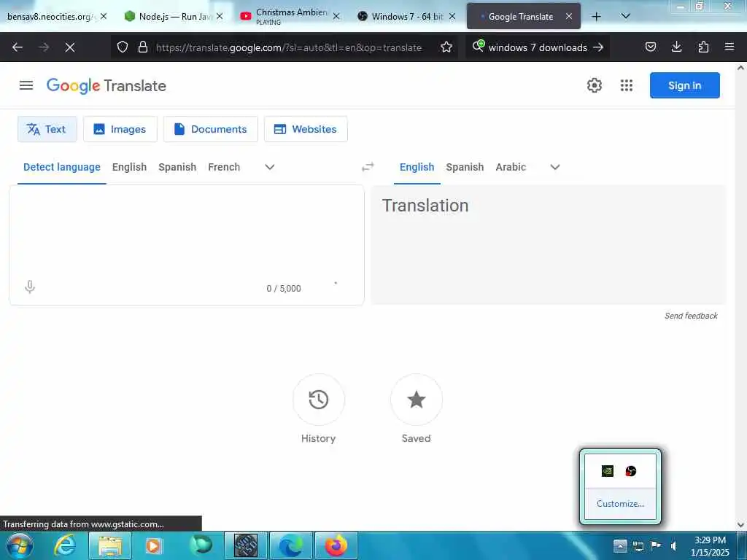Select the Text translation mode
The image size is (747, 560).
tap(47, 129)
